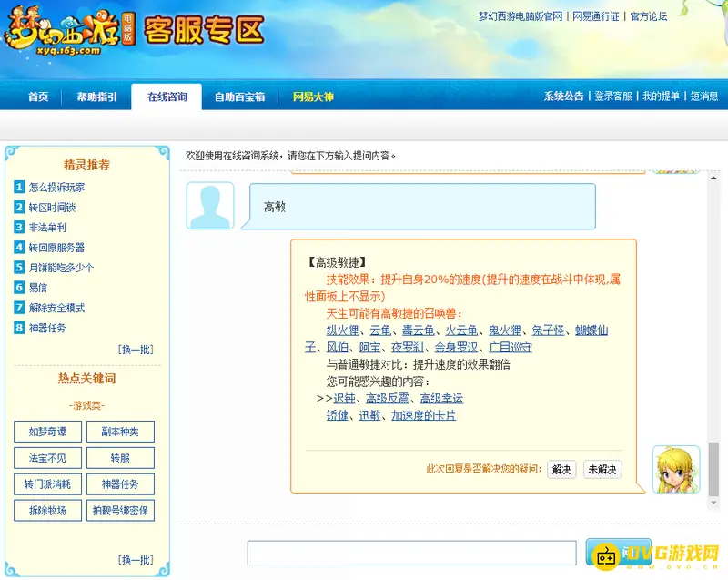The image size is (728, 580).
Task: Click the 如梦奇谭 keyword button
Action: [x=48, y=432]
